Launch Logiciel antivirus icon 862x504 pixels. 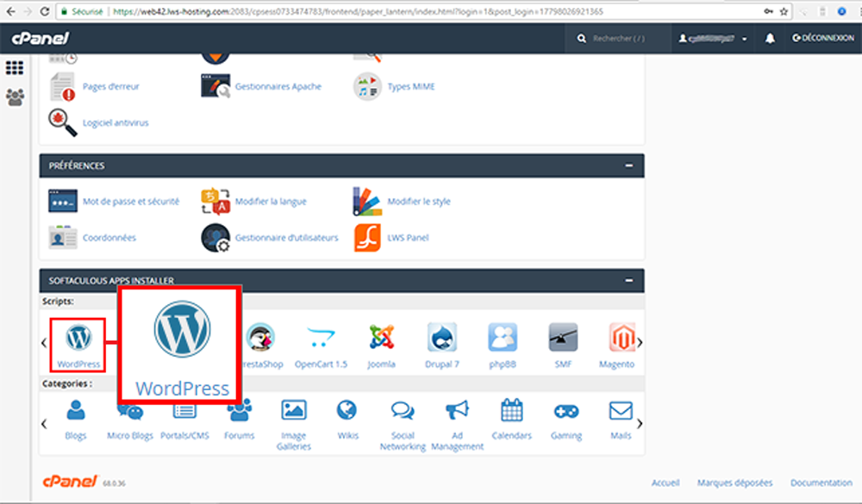click(62, 122)
